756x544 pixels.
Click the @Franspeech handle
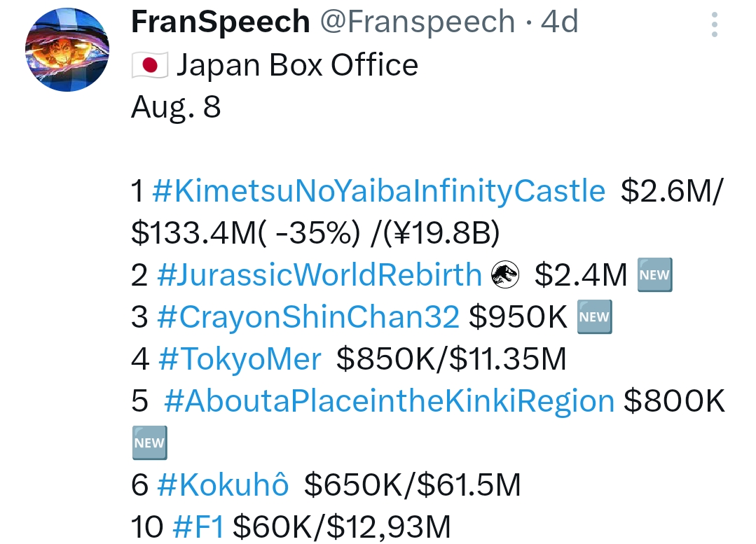tap(417, 23)
